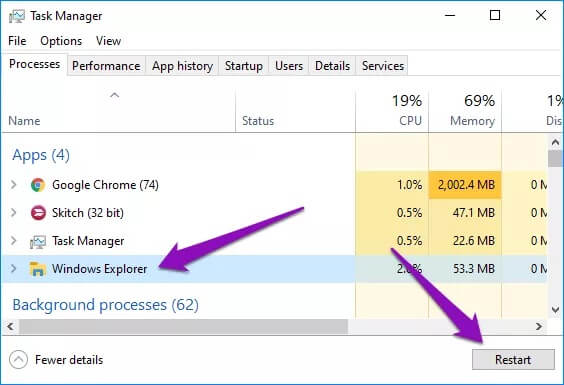564x385 pixels.
Task: Minimize the Task Manager window
Action: tap(450, 15)
